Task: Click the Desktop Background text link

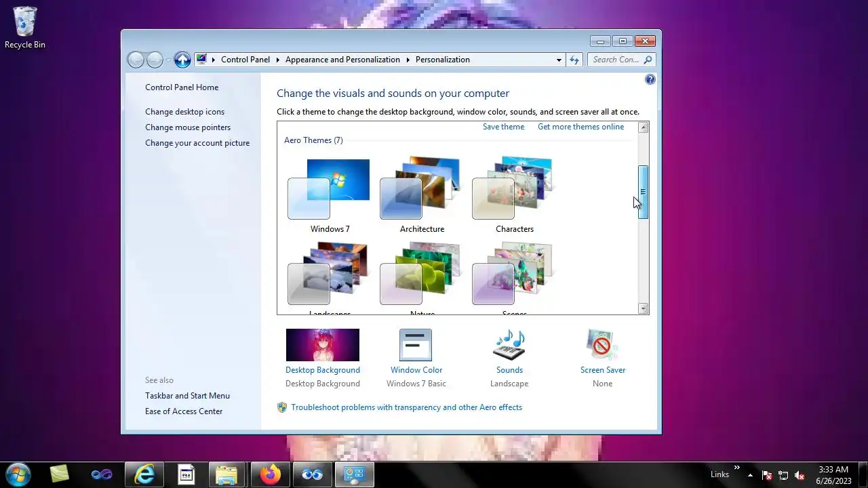Action: point(323,370)
